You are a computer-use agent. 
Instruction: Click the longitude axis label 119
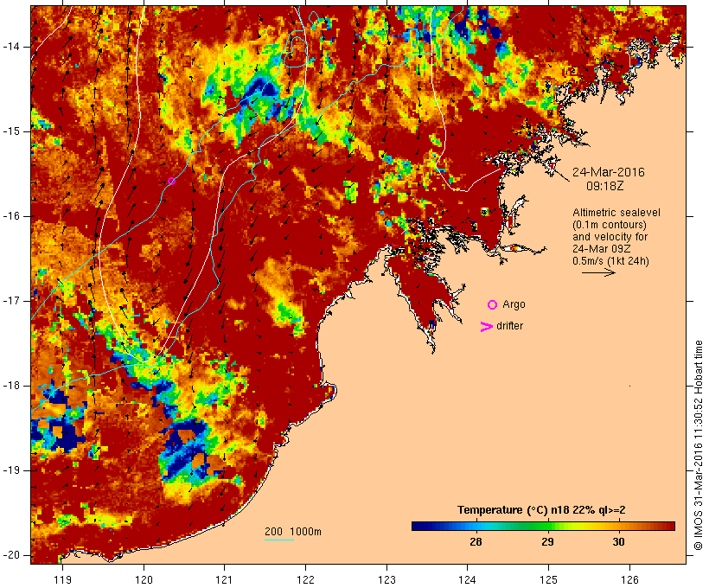pos(62,580)
